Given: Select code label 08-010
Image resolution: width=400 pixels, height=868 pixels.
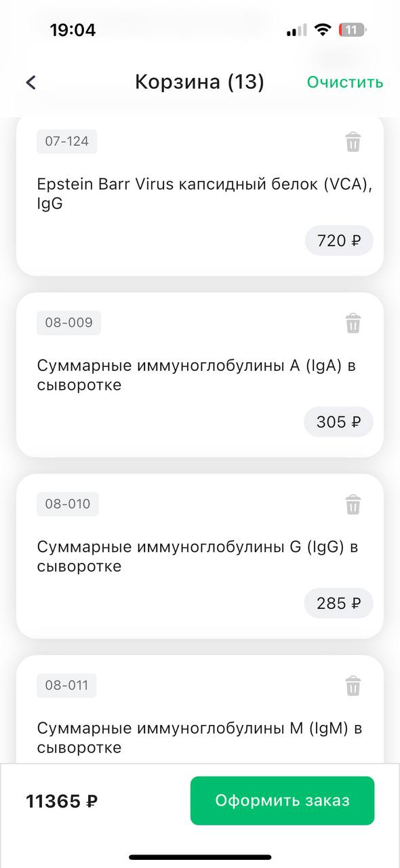Looking at the screenshot, I should pos(68,504).
